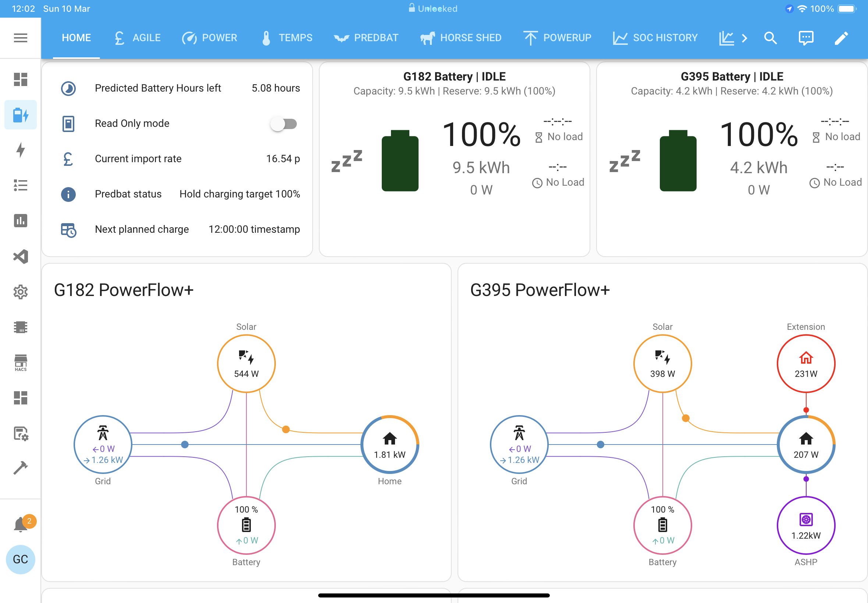868x603 pixels.
Task: Open the hamburger sidebar menu
Action: click(x=20, y=38)
